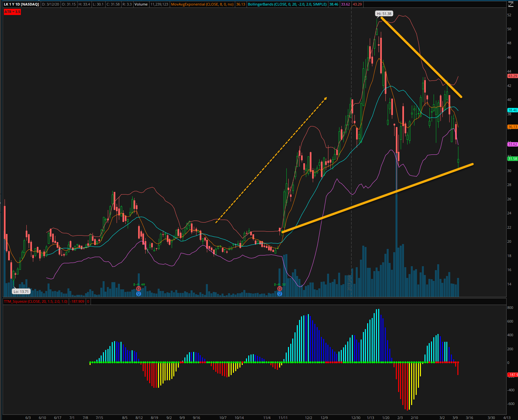The width and height of the screenshot is (518, 420).
Task: Click the close price C: 31.58
Action: (x=113, y=4)
